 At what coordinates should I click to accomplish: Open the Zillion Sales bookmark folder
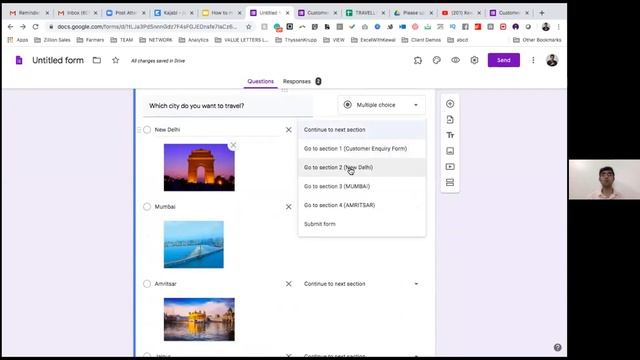coord(53,40)
